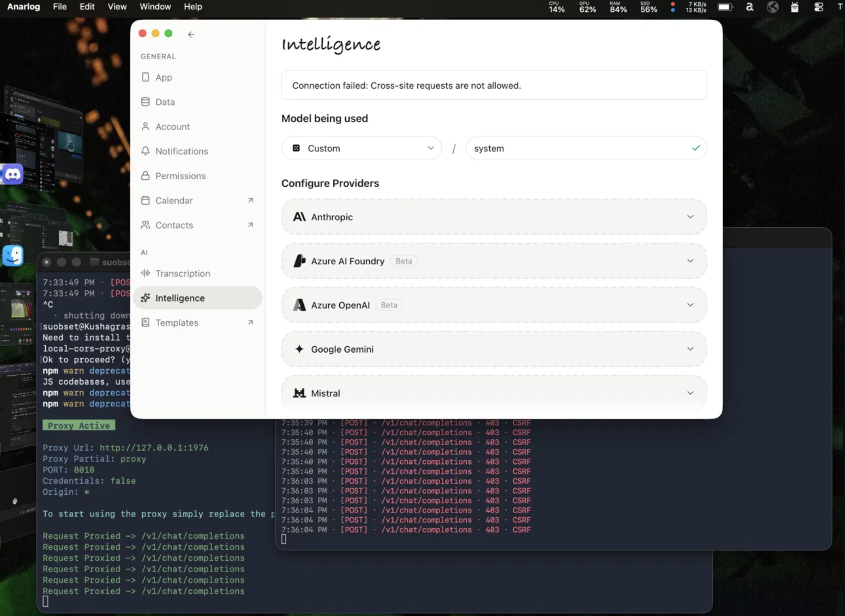Screen dimensions: 845x616
Task: Open Control Center in the menu bar
Action: (818, 7)
